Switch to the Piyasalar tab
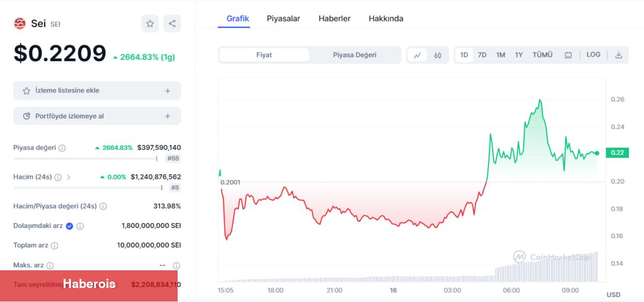 tap(283, 18)
